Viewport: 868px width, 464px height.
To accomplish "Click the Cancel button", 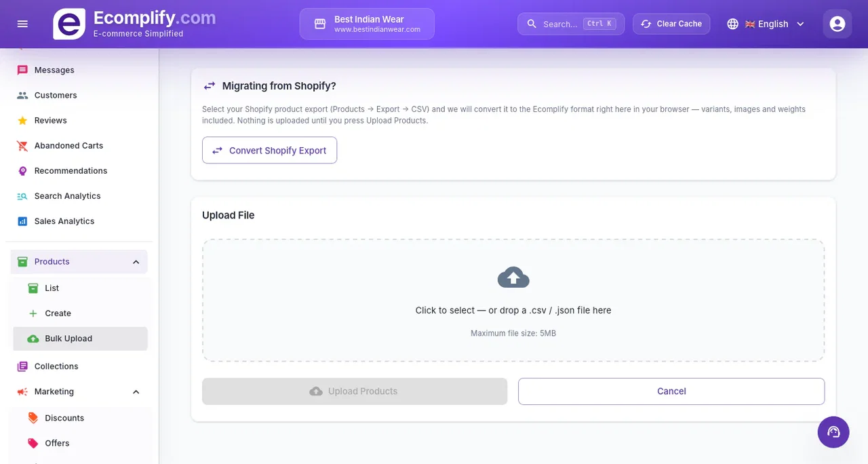I will click(x=671, y=391).
